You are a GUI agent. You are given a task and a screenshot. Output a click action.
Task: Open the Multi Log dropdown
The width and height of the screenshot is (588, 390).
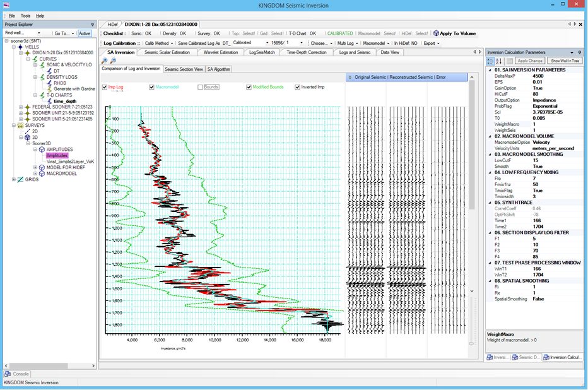tap(347, 43)
